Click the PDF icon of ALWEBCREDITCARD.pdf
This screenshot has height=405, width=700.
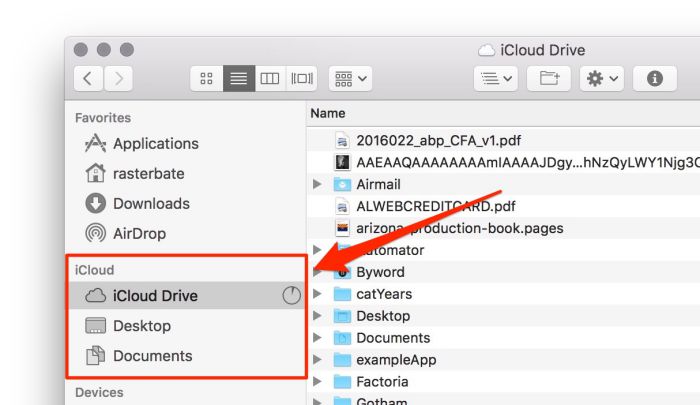pos(342,206)
